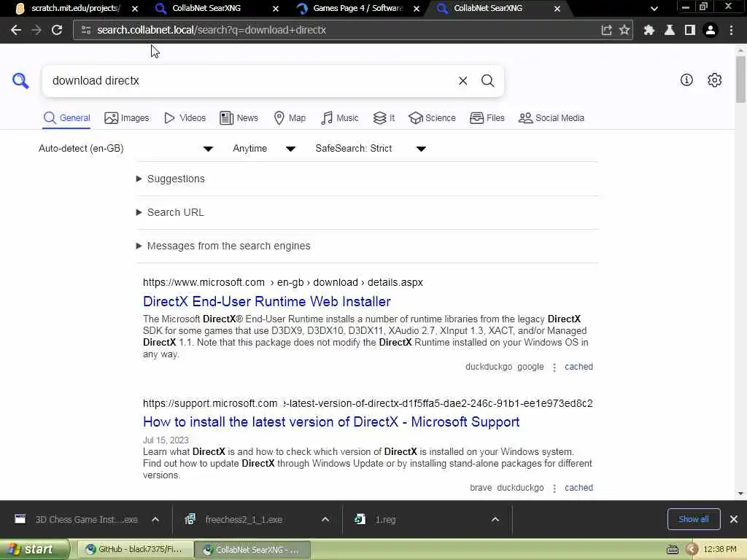This screenshot has width=747, height=560.
Task: Open the profile avatar icon
Action: pyautogui.click(x=711, y=30)
